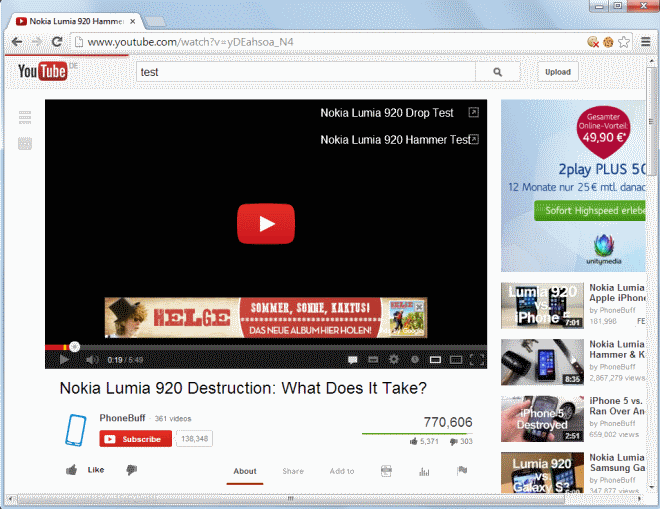Click the blocked cookie icon in address bar
This screenshot has width=660, height=509.
(593, 42)
